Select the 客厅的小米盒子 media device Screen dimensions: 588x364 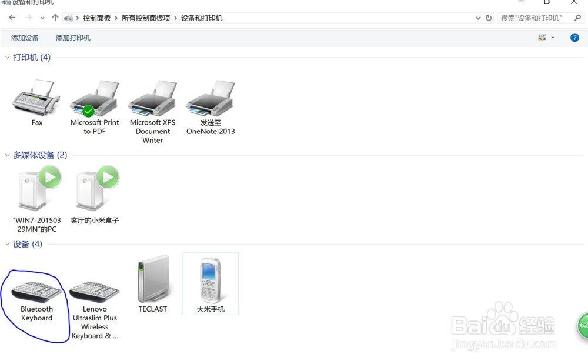[94, 188]
